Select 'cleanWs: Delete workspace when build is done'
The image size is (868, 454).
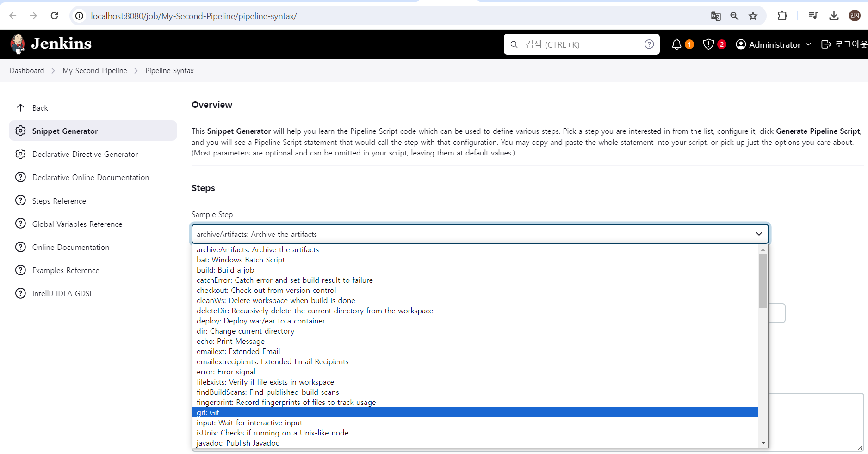click(475, 300)
